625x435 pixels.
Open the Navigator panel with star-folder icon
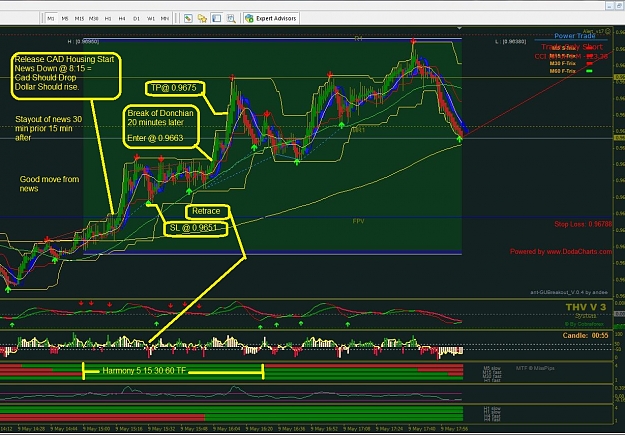pos(202,18)
